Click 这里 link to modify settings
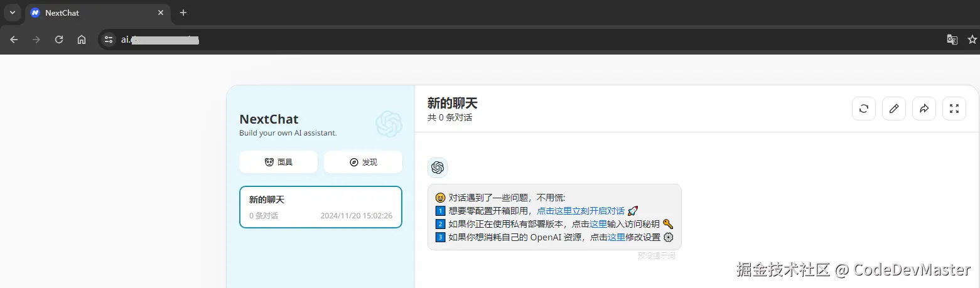The image size is (980, 288). point(617,237)
